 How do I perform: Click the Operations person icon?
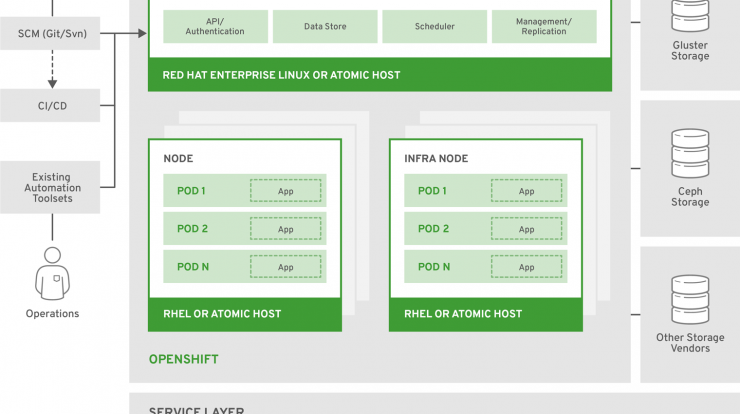(52, 273)
